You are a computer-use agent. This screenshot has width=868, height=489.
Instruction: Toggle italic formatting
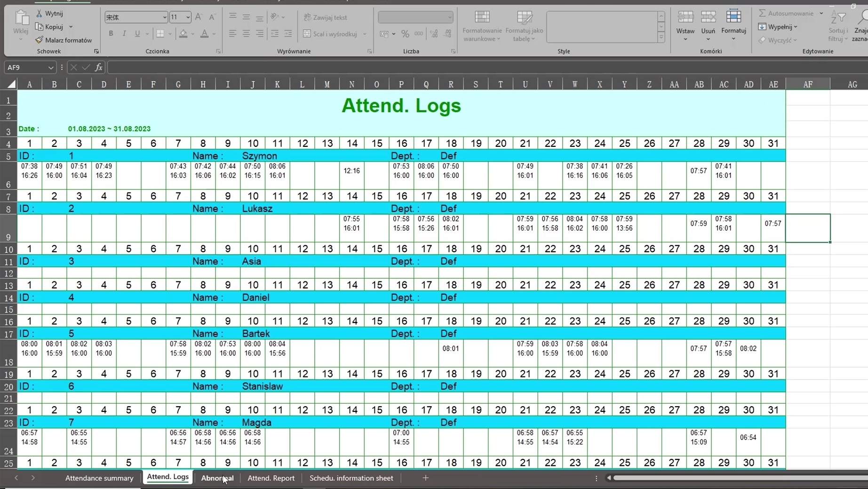(124, 33)
